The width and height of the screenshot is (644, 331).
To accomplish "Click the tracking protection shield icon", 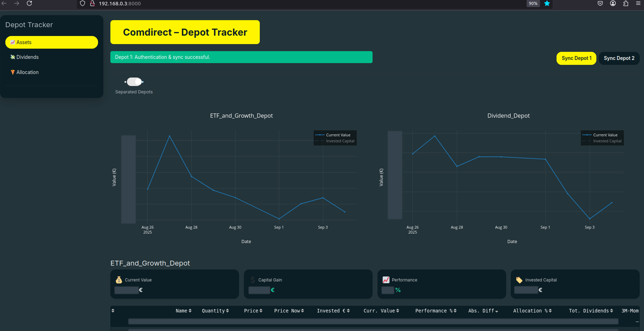I will click(83, 3).
